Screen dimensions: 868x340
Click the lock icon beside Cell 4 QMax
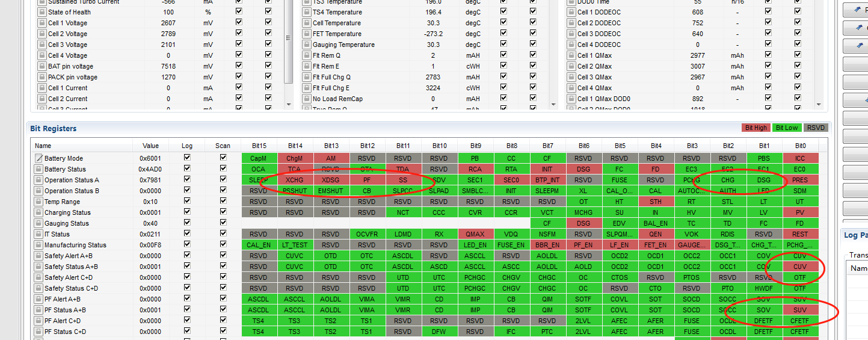(571, 88)
